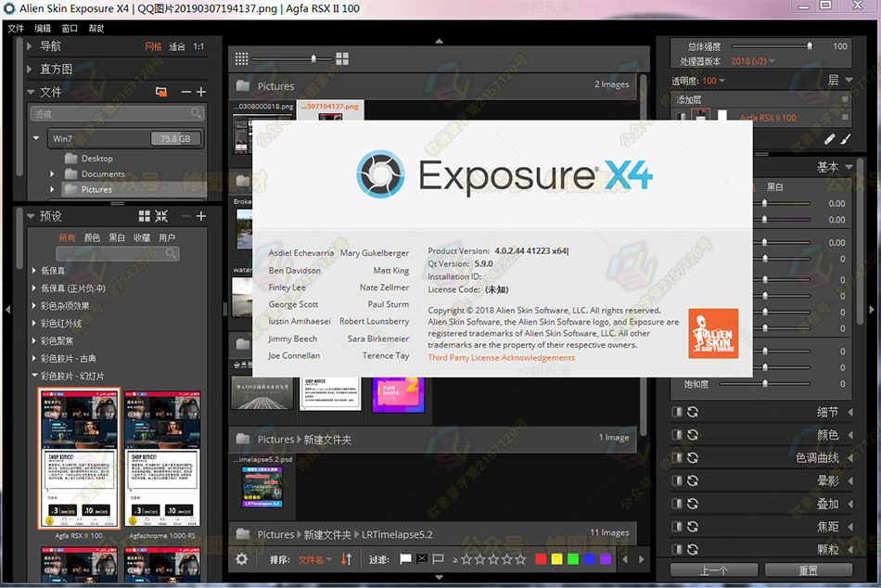Expand the 导航 panel
Image resolution: width=881 pixels, height=588 pixels.
30,46
